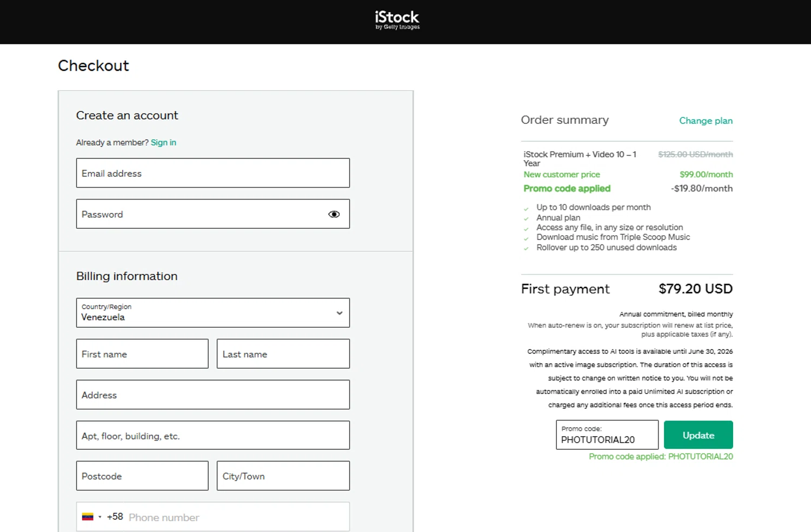Open phone country code flag selector
Image resolution: width=811 pixels, height=532 pixels.
tap(91, 517)
